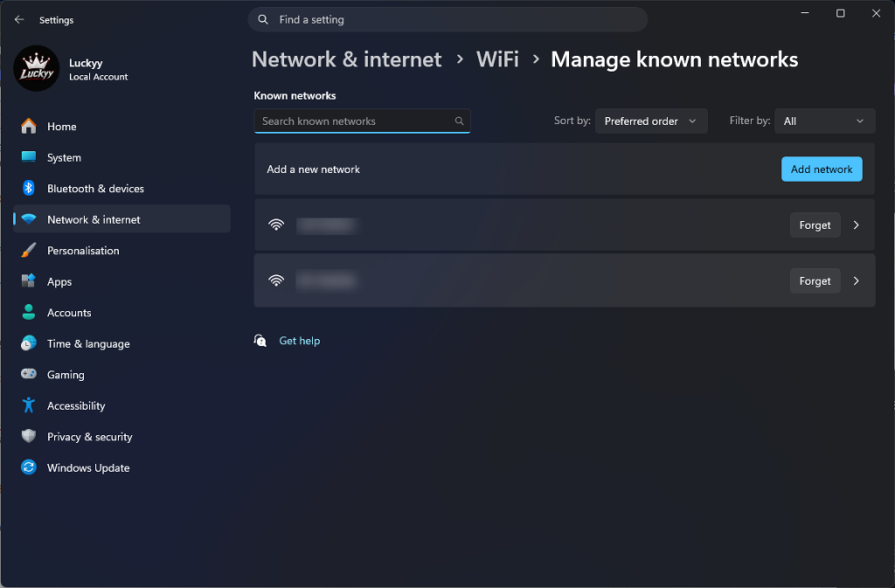Expand the second known network's details chevron
This screenshot has height=588, width=895.
click(857, 280)
